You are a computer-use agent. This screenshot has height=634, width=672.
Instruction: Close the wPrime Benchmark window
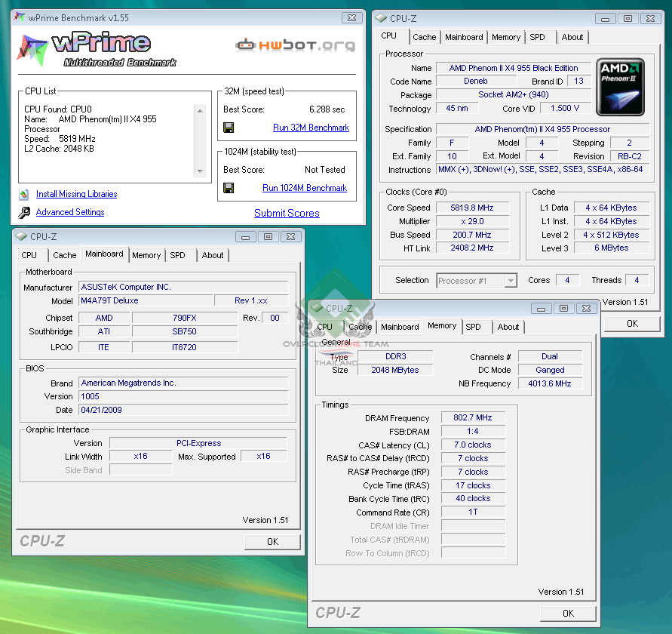(352, 17)
